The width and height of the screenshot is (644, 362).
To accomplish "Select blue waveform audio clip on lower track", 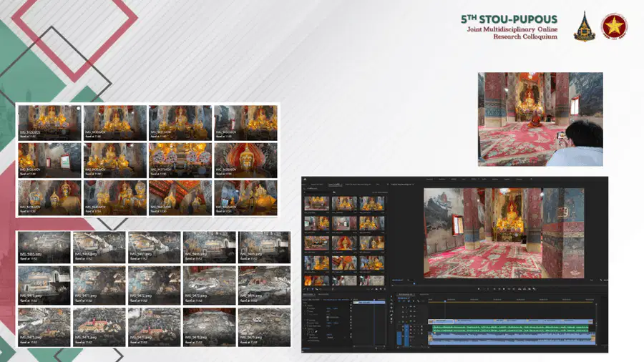I will pyautogui.click(x=512, y=338).
